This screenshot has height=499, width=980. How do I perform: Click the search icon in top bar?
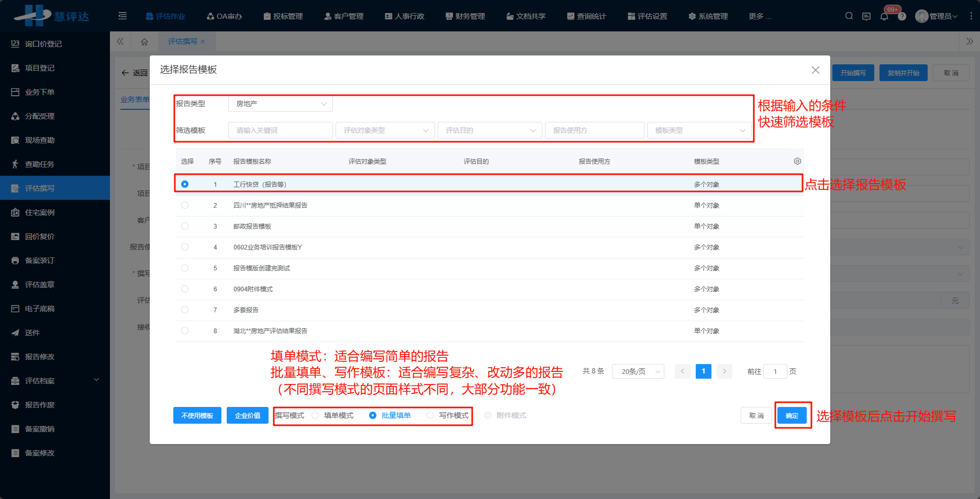click(x=849, y=16)
